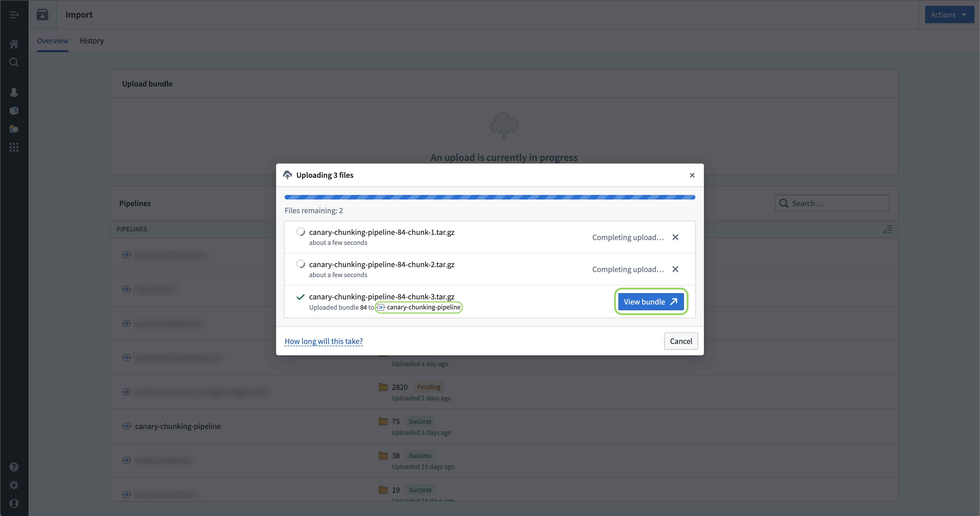Expand the sidebar menu icon
Image resolution: width=980 pixels, height=516 pixels.
click(14, 15)
